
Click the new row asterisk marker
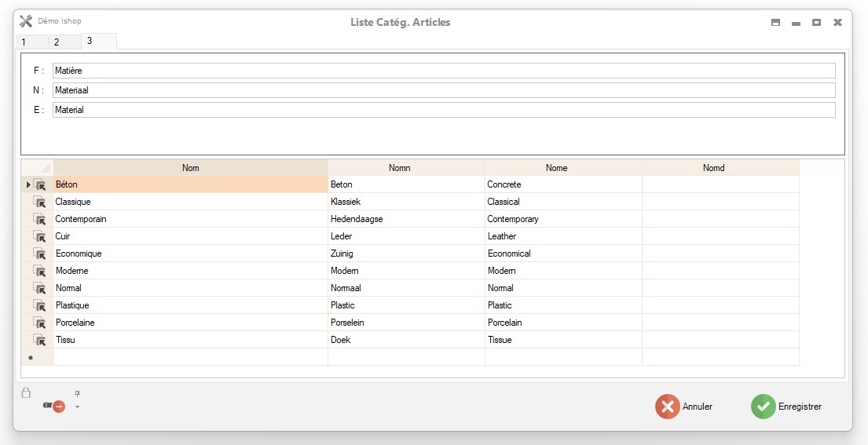pos(30,358)
